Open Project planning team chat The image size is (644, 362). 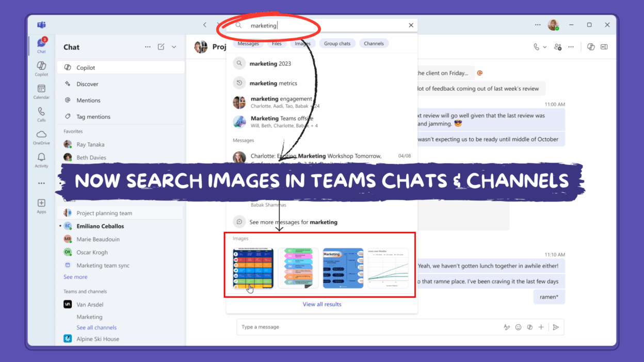(120, 213)
